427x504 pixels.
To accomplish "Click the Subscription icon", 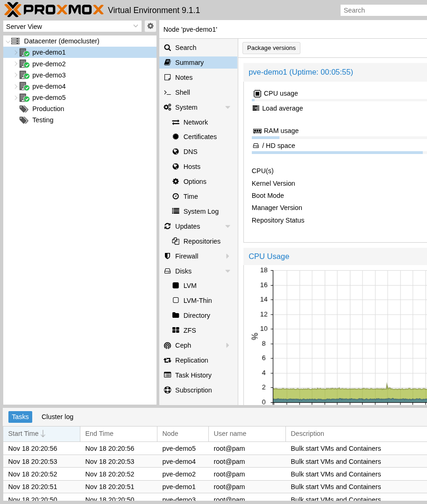I will pos(167,390).
